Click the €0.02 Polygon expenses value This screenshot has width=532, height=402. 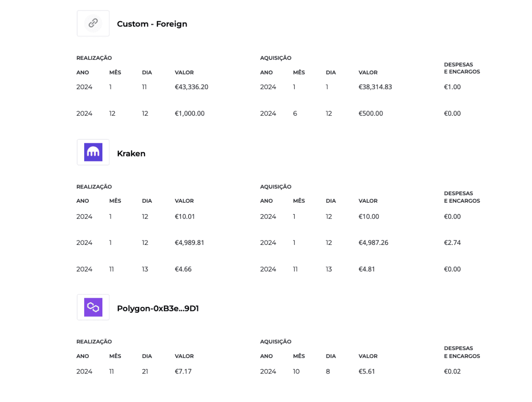[452, 371]
